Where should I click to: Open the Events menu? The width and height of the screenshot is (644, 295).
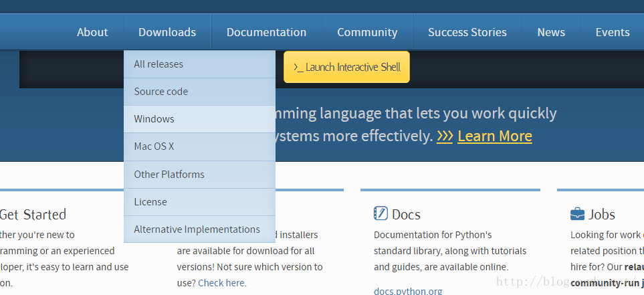613,32
